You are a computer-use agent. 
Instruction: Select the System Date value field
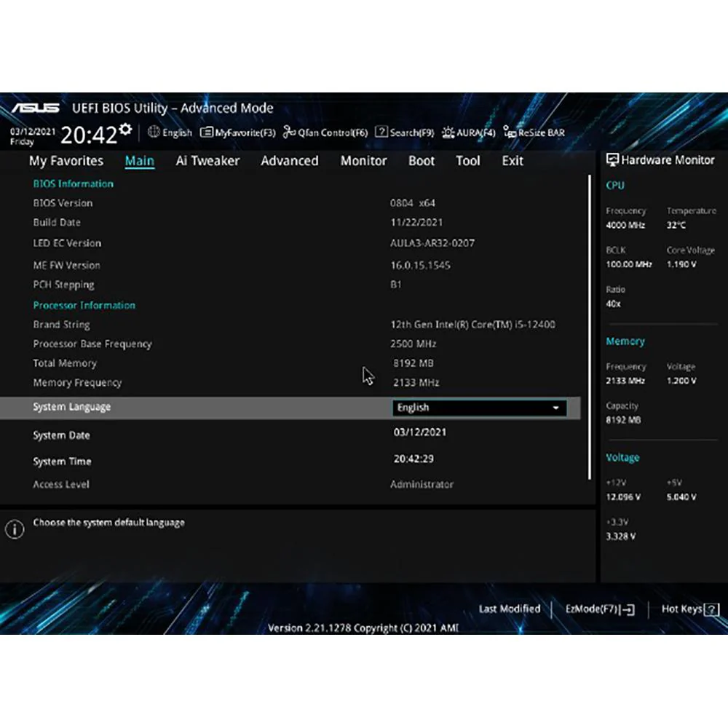[420, 432]
